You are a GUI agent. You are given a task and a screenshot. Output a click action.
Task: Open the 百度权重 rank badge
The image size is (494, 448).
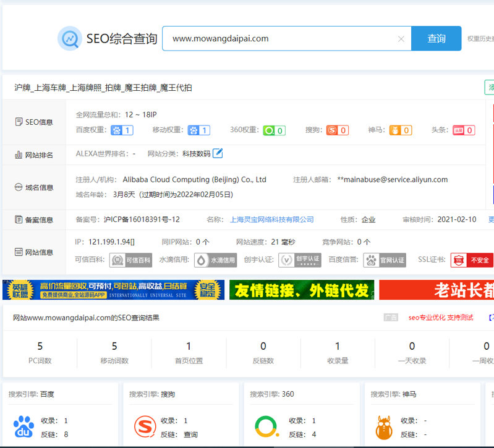(x=122, y=130)
